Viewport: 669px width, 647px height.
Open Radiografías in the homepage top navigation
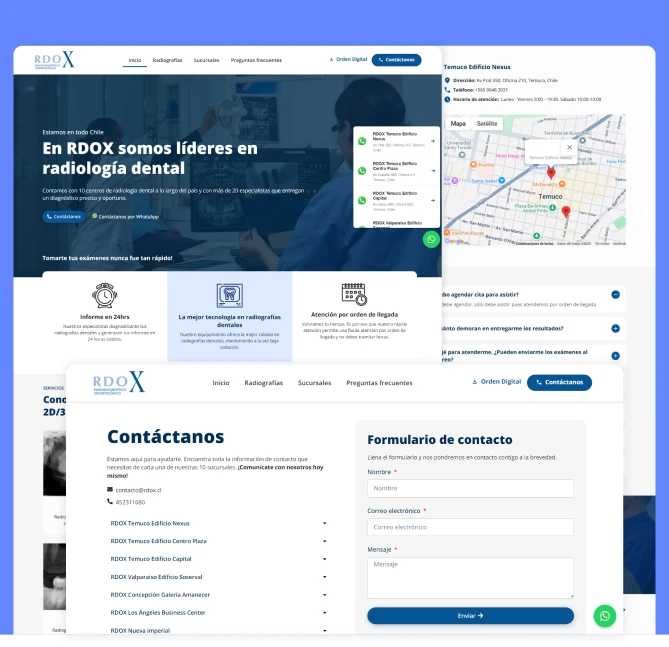point(167,60)
